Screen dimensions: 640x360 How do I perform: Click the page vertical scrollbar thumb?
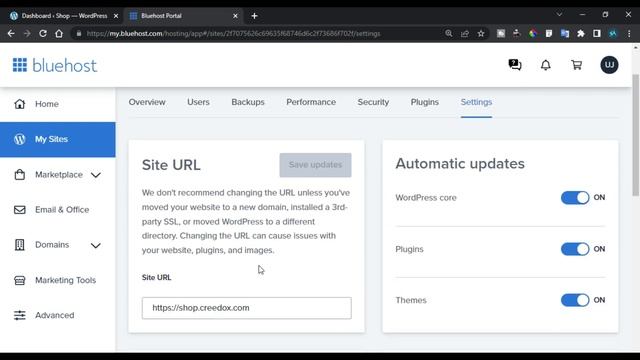tap(636, 135)
